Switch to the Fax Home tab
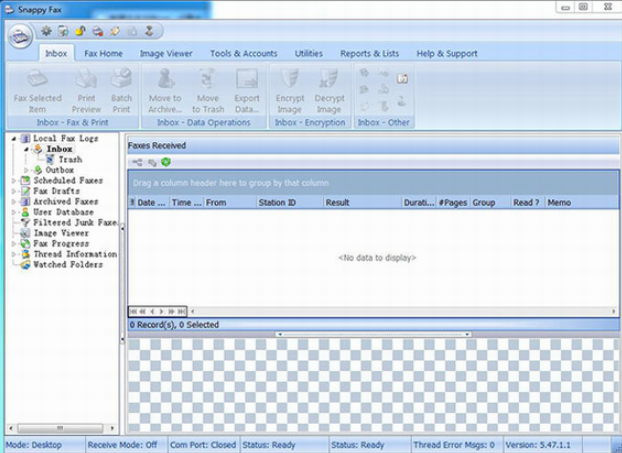This screenshot has width=622, height=453. pos(103,53)
